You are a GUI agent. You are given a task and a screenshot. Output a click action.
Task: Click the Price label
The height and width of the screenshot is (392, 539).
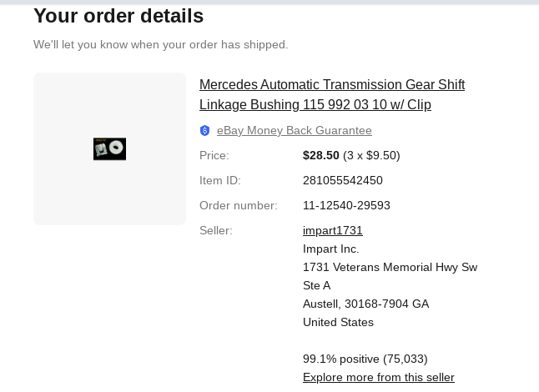[214, 155]
